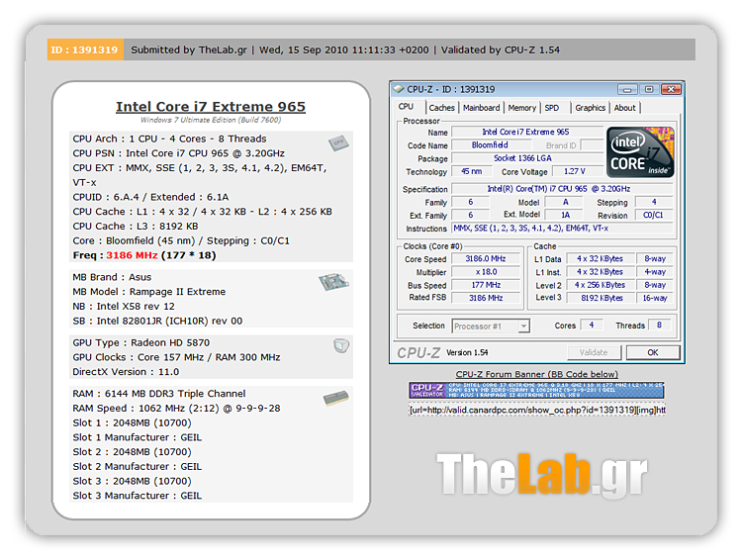
Task: Click the Ext. Model value 1A
Action: (x=565, y=216)
